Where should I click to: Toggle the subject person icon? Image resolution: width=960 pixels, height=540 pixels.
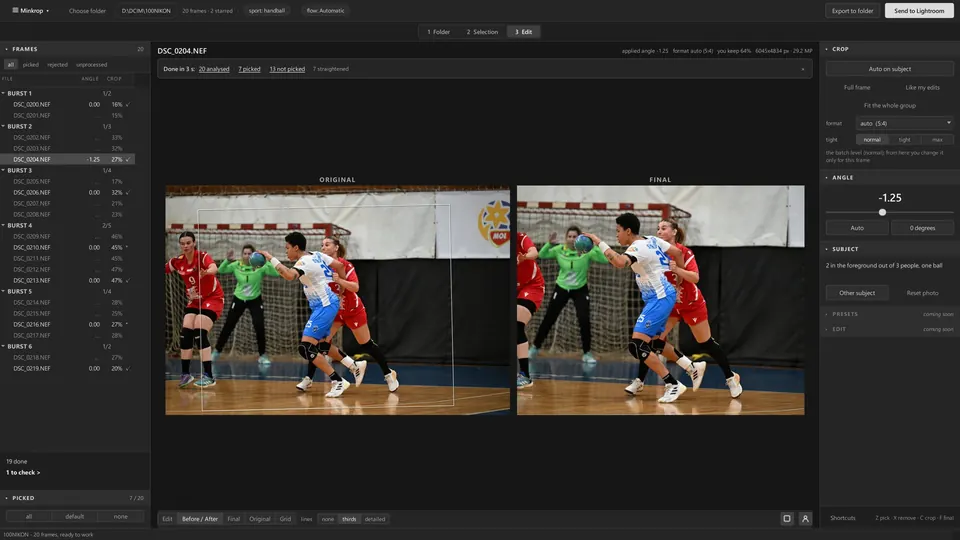click(805, 519)
